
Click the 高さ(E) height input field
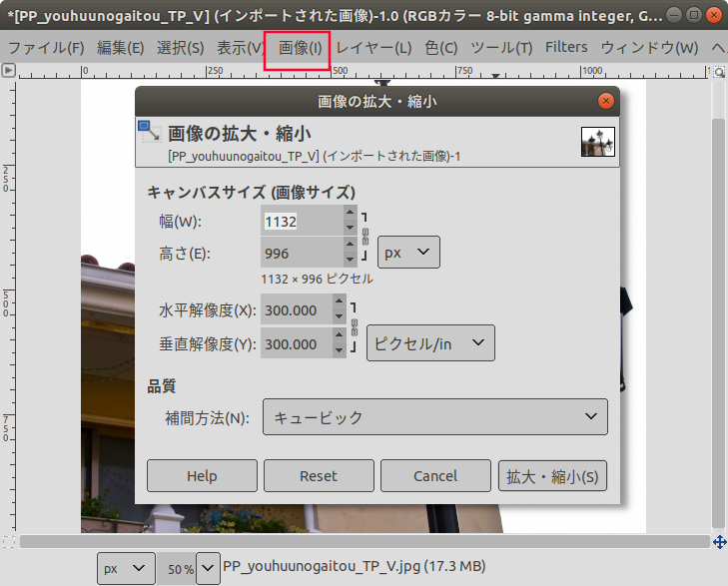point(302,253)
